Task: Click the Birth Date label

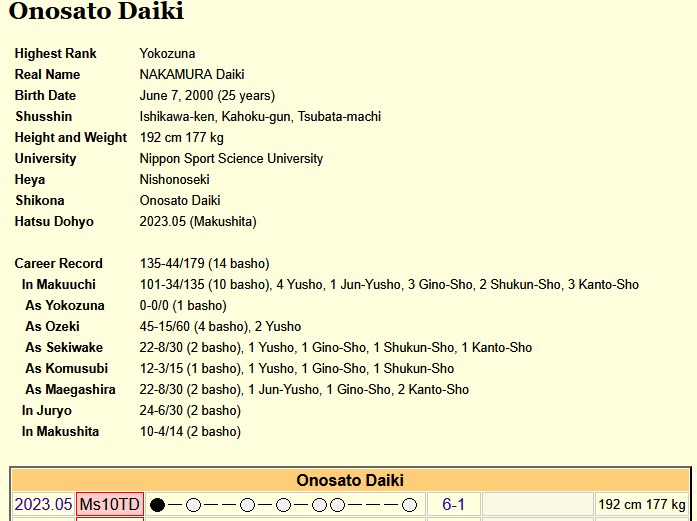Action: point(45,95)
